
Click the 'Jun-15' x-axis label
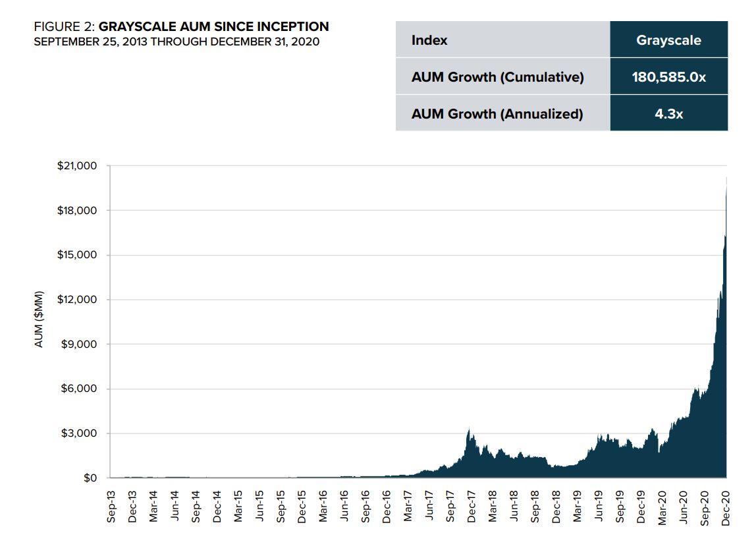pyautogui.click(x=259, y=506)
